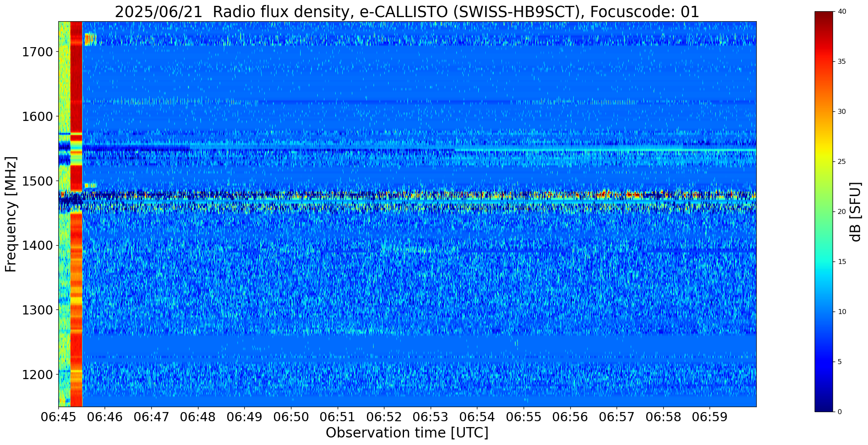
Task: Click the 'Frequency [MHz]' y-axis label
Action: [x=11, y=214]
